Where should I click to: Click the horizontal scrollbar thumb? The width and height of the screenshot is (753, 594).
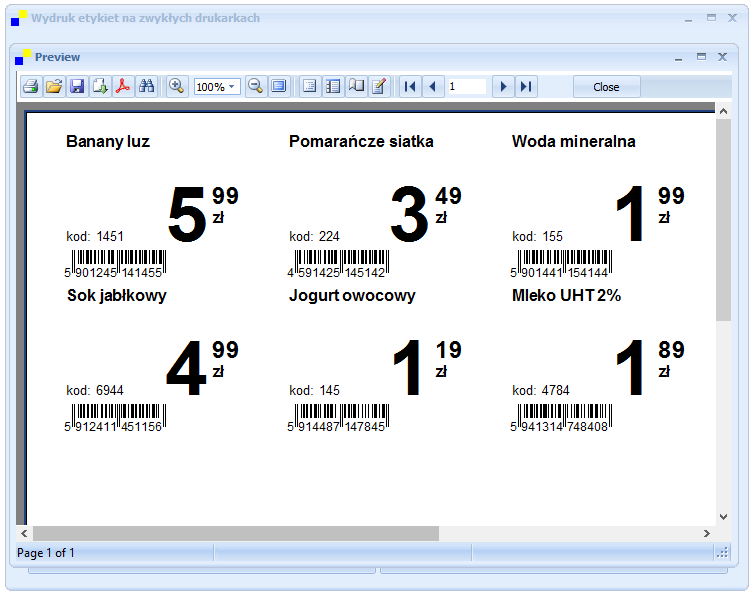pos(236,533)
